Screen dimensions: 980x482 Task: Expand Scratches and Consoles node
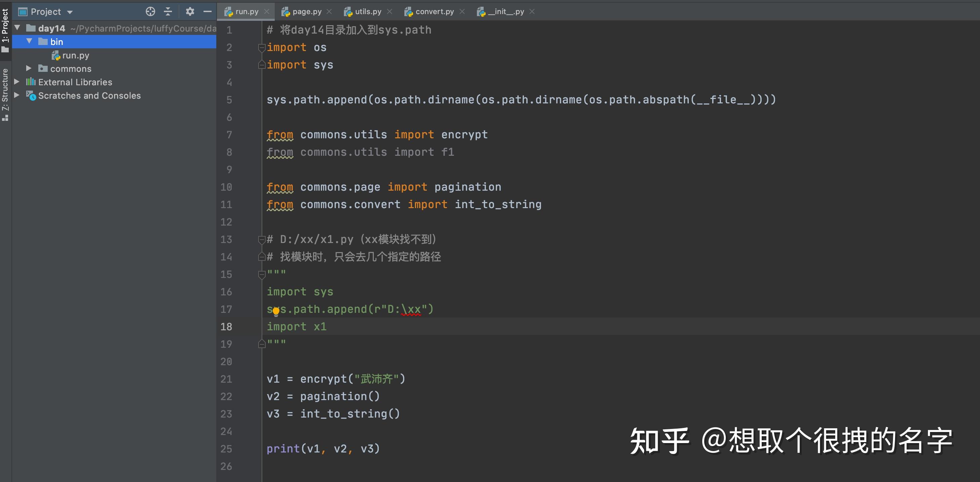point(17,95)
